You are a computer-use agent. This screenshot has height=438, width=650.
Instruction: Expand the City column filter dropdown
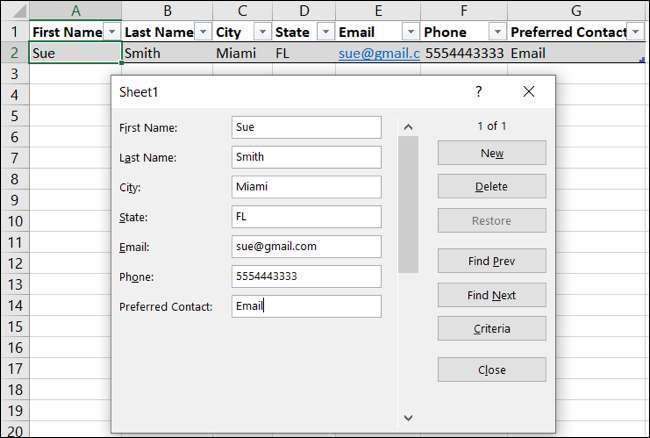click(261, 32)
